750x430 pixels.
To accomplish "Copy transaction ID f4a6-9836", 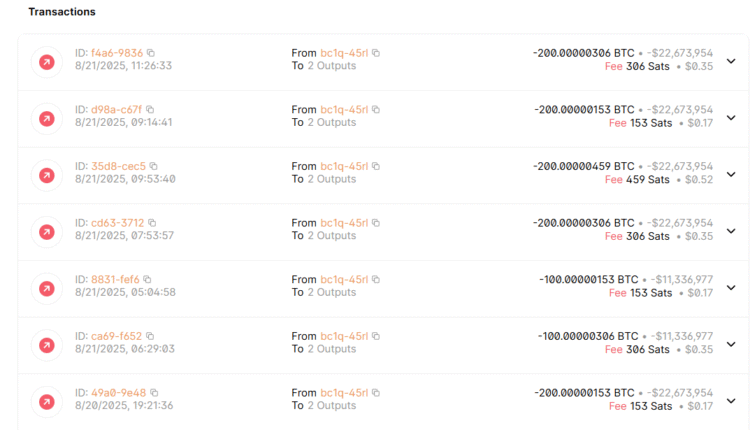I will (x=152, y=53).
